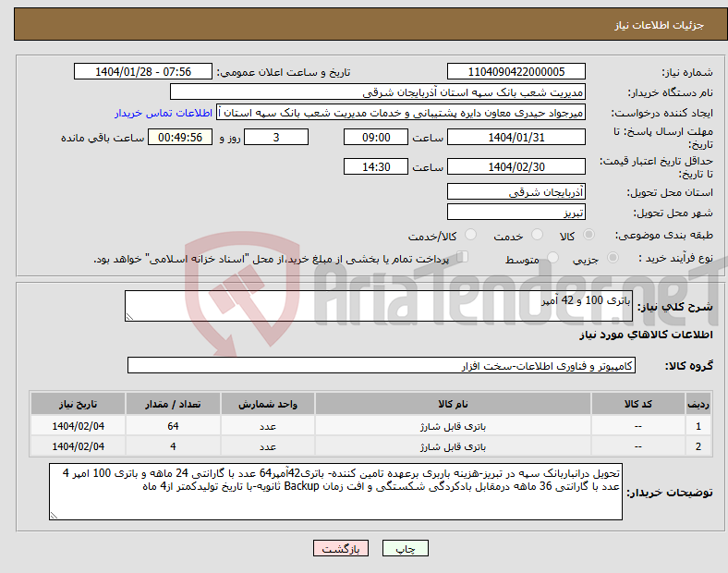The height and width of the screenshot is (573, 728).
Task: Select the کالا/خدمت radio button
Action: [471, 235]
